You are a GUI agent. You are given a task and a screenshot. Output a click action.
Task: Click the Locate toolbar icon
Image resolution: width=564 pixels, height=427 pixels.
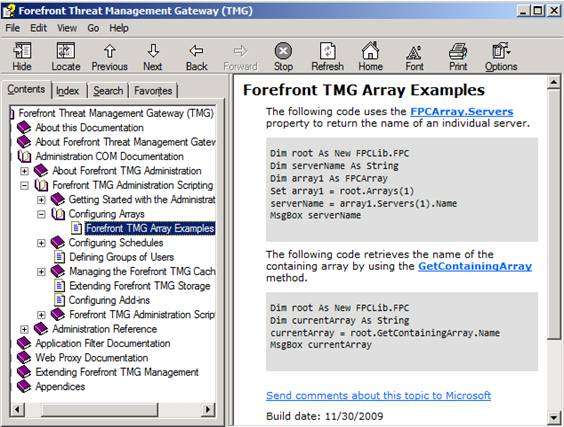click(65, 56)
